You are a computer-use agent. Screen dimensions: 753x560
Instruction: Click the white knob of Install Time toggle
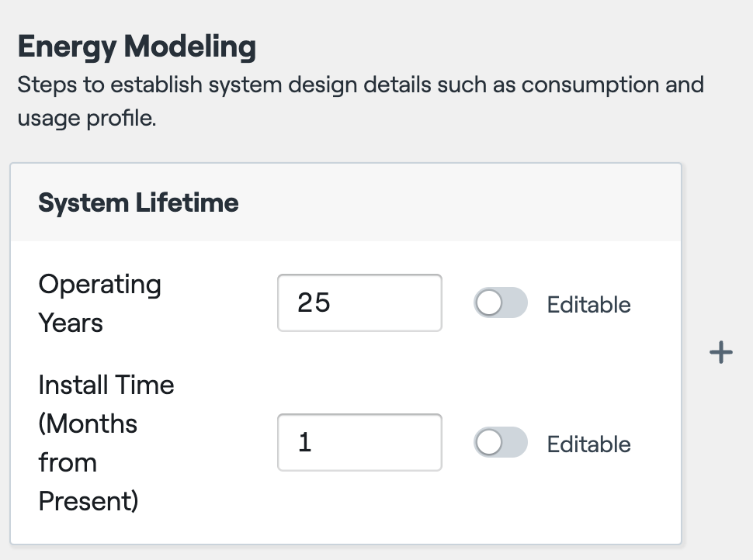click(490, 443)
